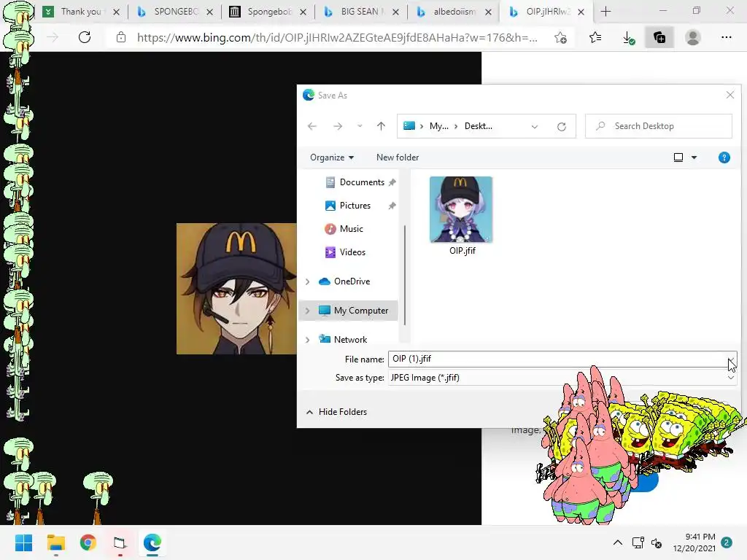Open Google Chrome from the taskbar

tap(88, 542)
